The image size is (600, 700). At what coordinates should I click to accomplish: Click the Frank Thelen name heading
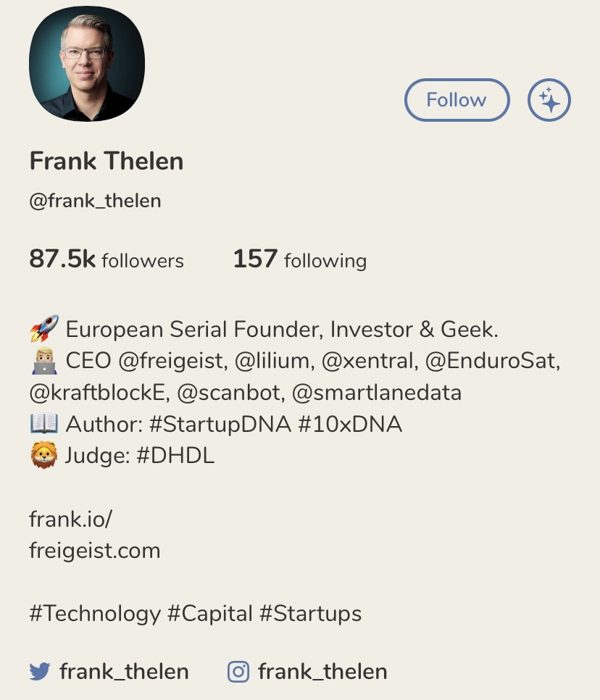[x=107, y=161]
